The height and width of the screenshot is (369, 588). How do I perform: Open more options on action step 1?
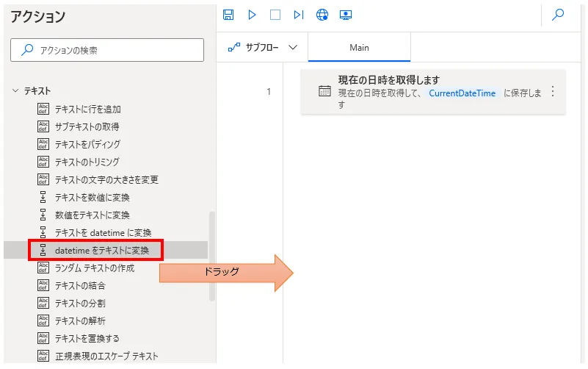(x=553, y=92)
